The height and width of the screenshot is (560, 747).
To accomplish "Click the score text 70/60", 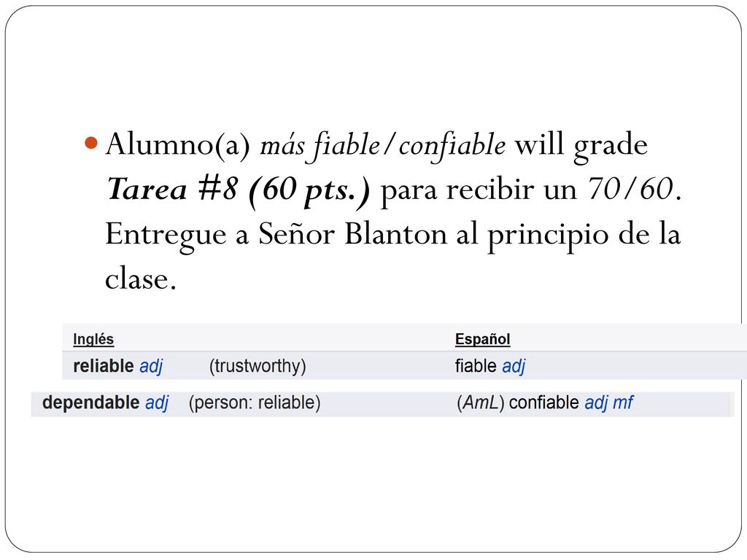I will [631, 189].
